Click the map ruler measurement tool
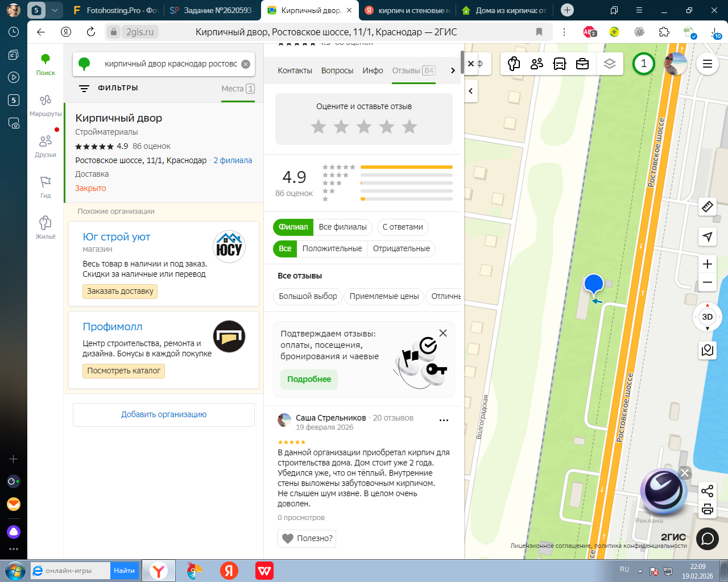728x582 pixels. click(708, 207)
